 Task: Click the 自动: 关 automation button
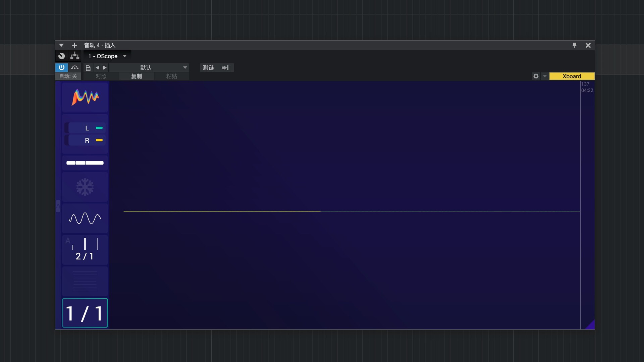point(68,76)
